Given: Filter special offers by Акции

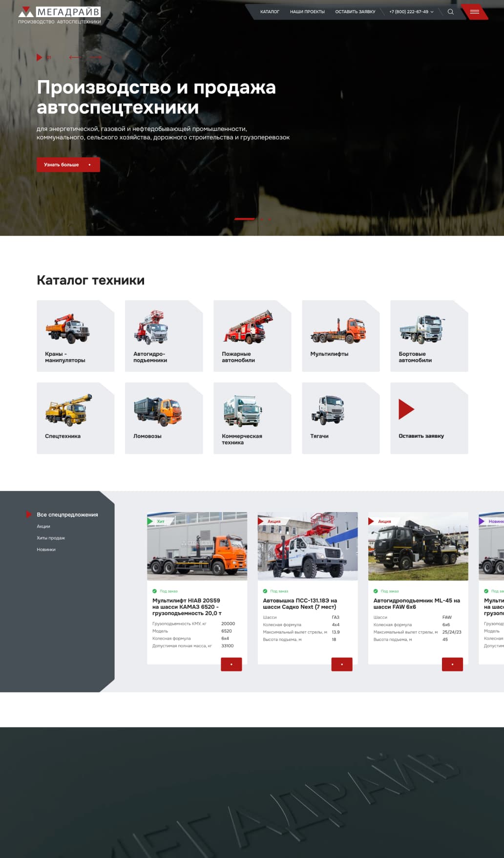Looking at the screenshot, I should pos(43,526).
